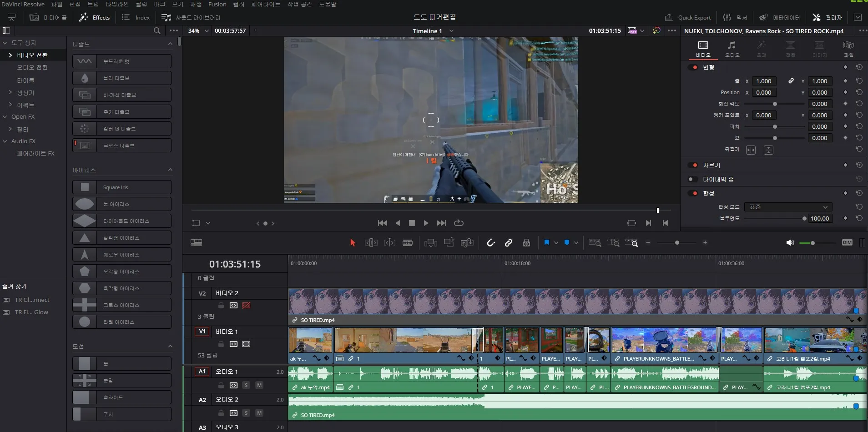Choose the Dynamic Trim Mode tool

click(390, 243)
